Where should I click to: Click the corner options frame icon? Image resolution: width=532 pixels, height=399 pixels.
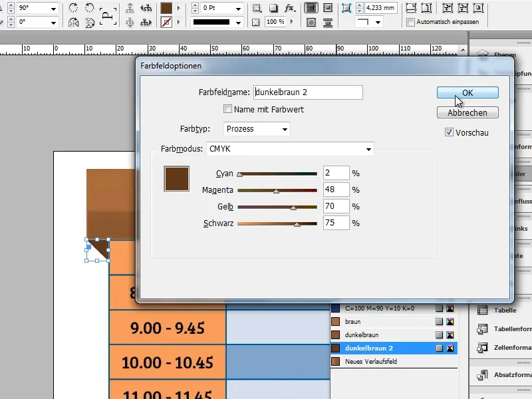point(346,8)
